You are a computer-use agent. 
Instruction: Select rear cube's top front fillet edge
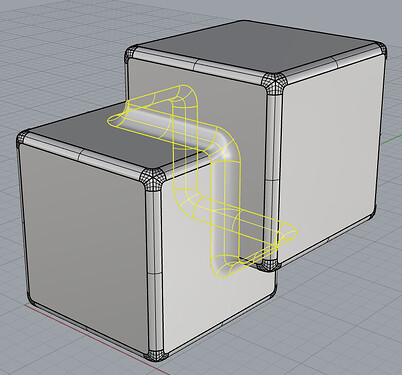pyautogui.click(x=200, y=64)
